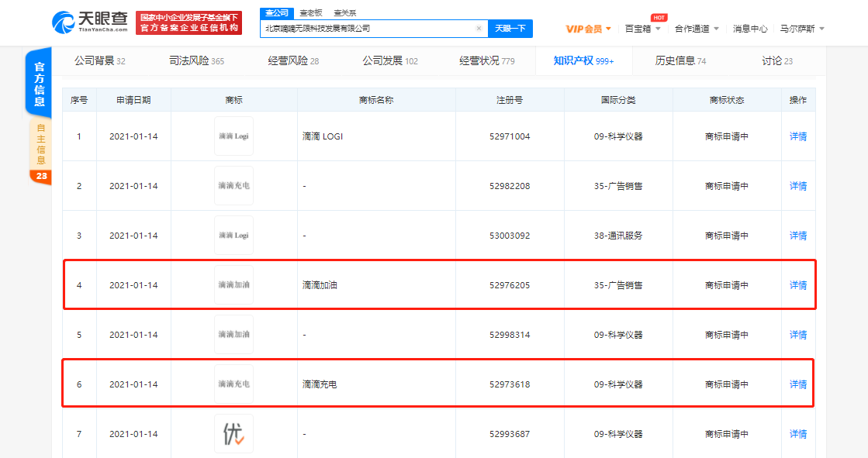Open the 马尔萨斯 user account menu

click(x=802, y=29)
